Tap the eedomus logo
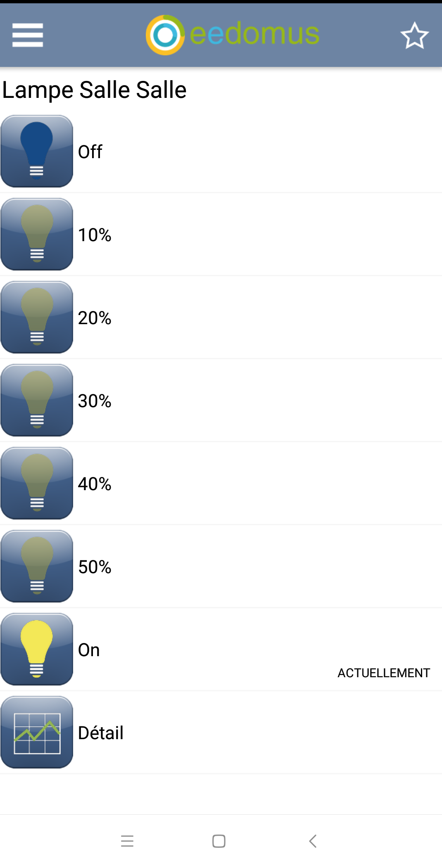Image resolution: width=442 pixels, height=868 pixels. click(233, 35)
